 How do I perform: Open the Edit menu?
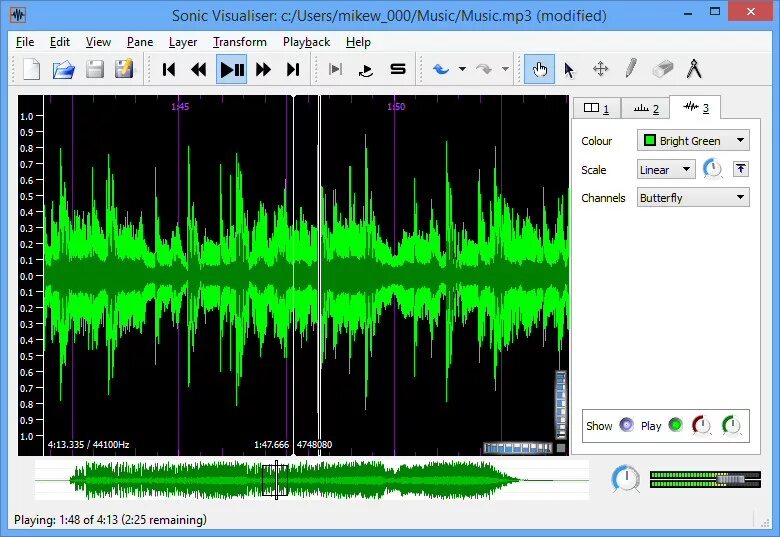tap(60, 42)
